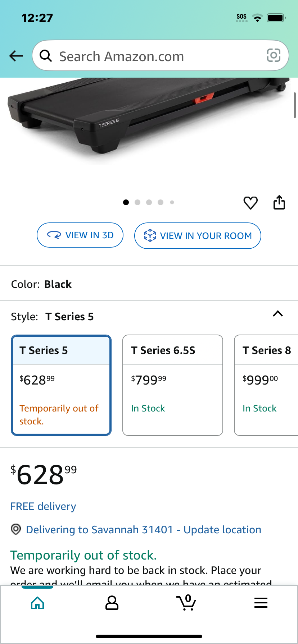Open FREE delivery link

43,506
